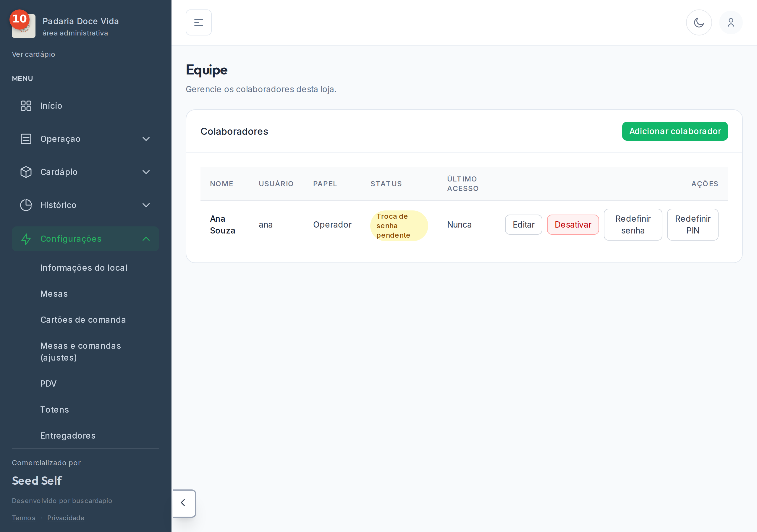Collapse sidebar with left arrow button

(184, 503)
